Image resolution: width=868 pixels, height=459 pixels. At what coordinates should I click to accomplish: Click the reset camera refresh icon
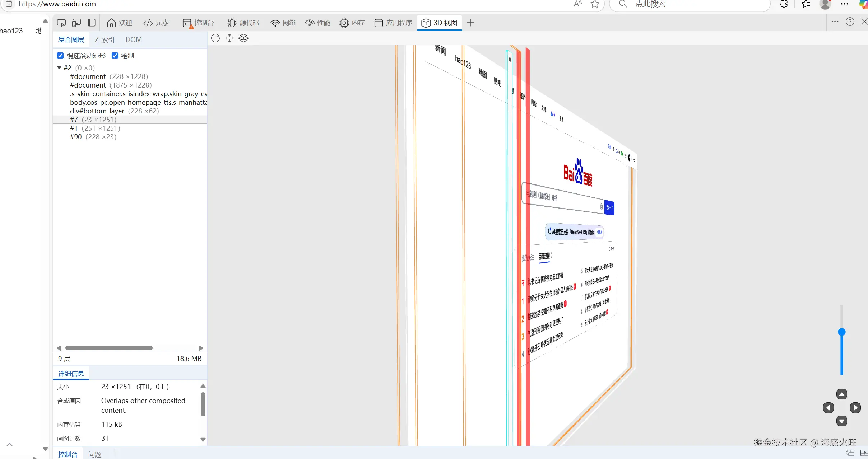(x=215, y=38)
